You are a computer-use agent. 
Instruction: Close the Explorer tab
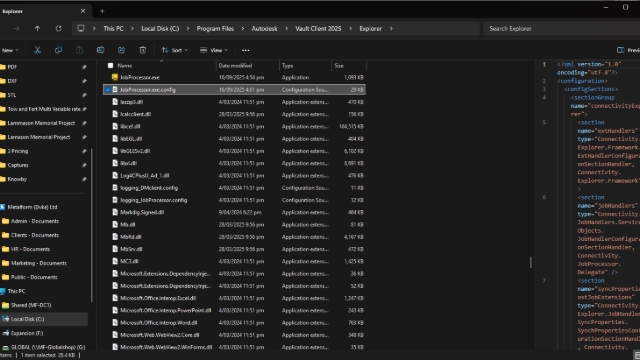pos(83,11)
